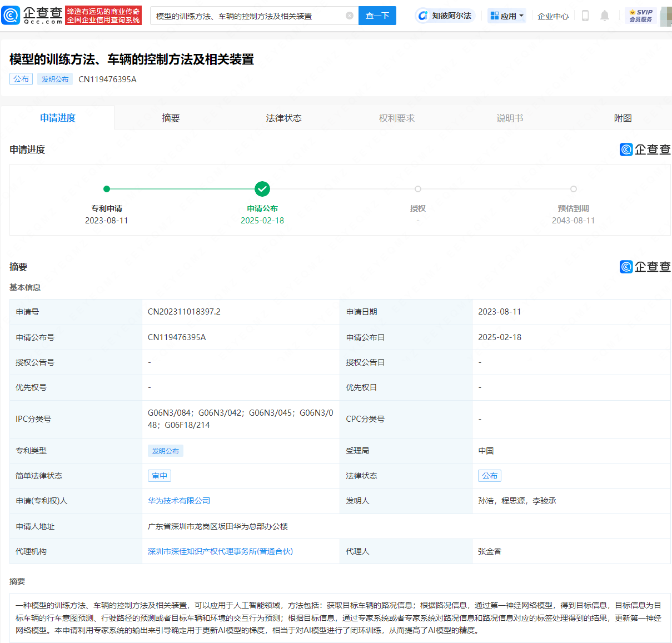Switch to the 权利要求 tab
The height and width of the screenshot is (643, 672).
click(x=397, y=118)
